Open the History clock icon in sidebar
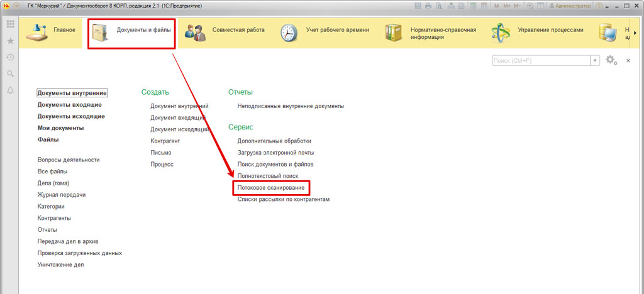Viewport: 644px width, 294px height. pyautogui.click(x=10, y=57)
